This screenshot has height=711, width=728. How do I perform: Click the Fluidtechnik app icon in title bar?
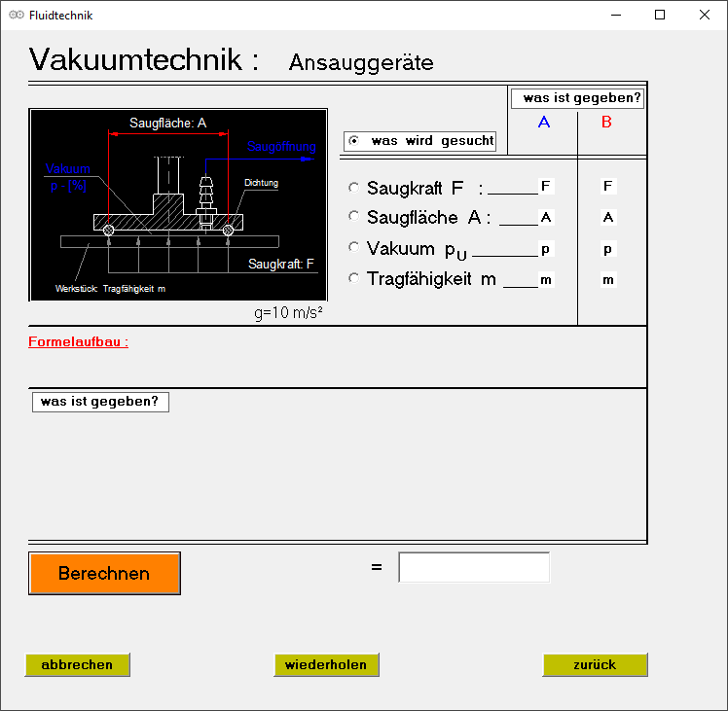(16, 16)
